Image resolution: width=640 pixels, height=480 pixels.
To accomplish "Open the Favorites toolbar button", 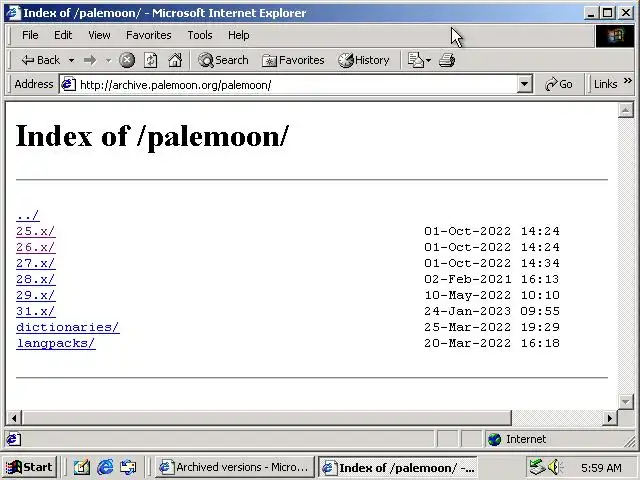I will (x=293, y=60).
